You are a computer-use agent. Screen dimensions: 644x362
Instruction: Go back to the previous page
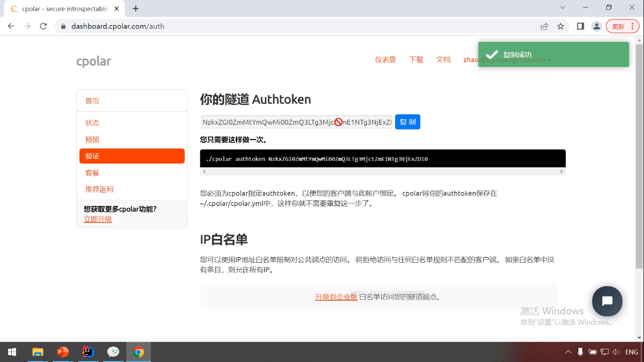11,26
